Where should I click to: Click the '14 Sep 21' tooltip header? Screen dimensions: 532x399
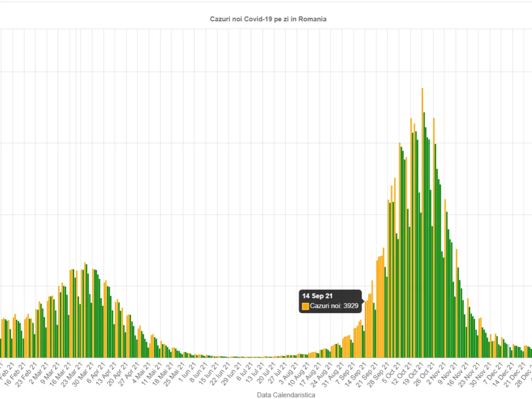[x=317, y=296]
